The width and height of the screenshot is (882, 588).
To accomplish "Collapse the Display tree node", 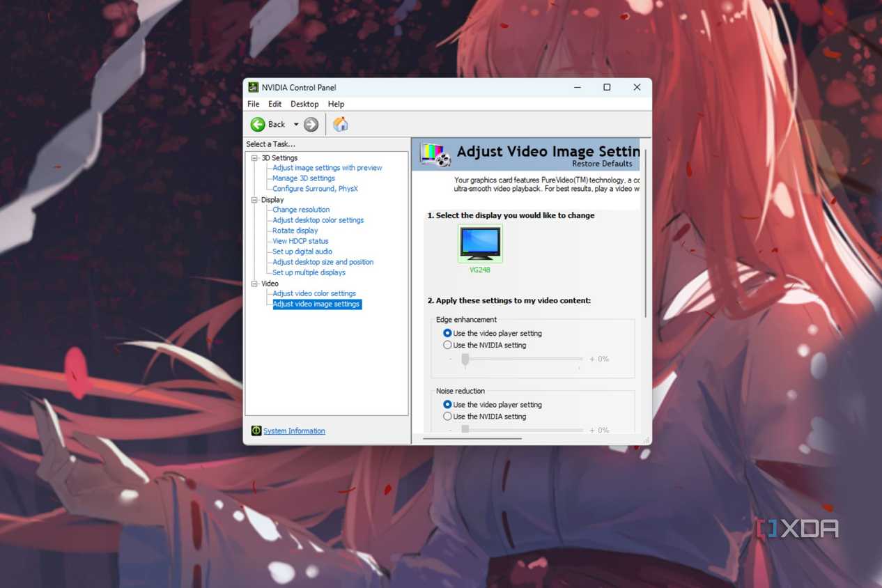I will (x=255, y=200).
